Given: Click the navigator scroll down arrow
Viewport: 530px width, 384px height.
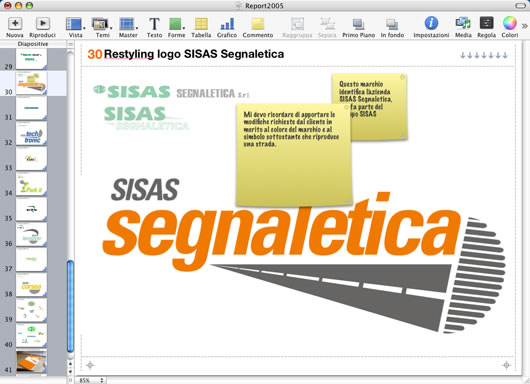Looking at the screenshot, I should coord(70,371).
